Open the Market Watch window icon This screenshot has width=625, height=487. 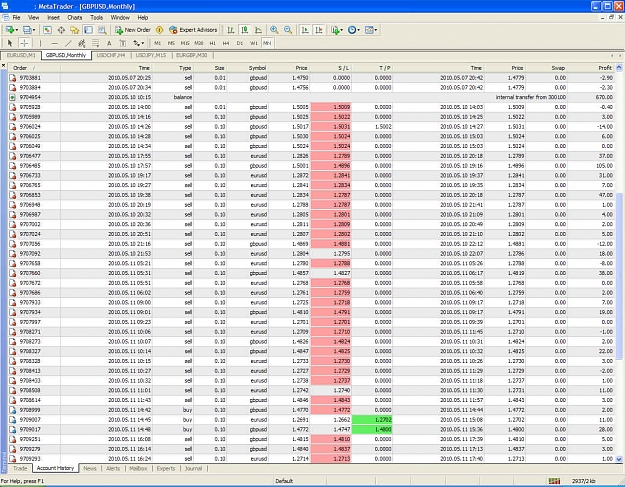[x=47, y=30]
